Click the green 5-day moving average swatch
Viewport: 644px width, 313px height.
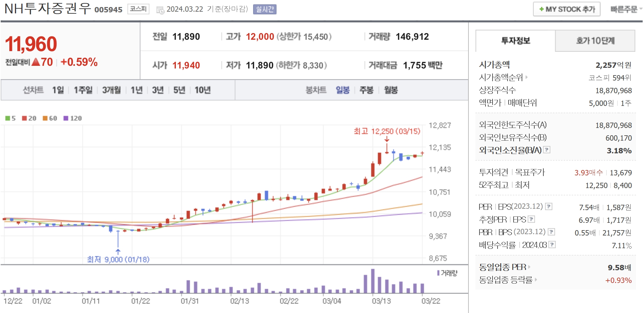pyautogui.click(x=8, y=118)
